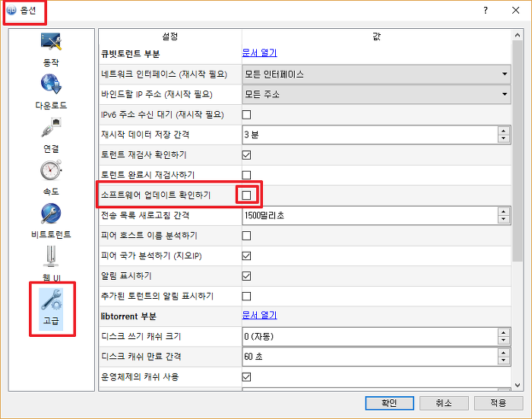The width and height of the screenshot is (532, 419).
Task: Click scrollbar down arrow in settings list
Action: pos(517,385)
